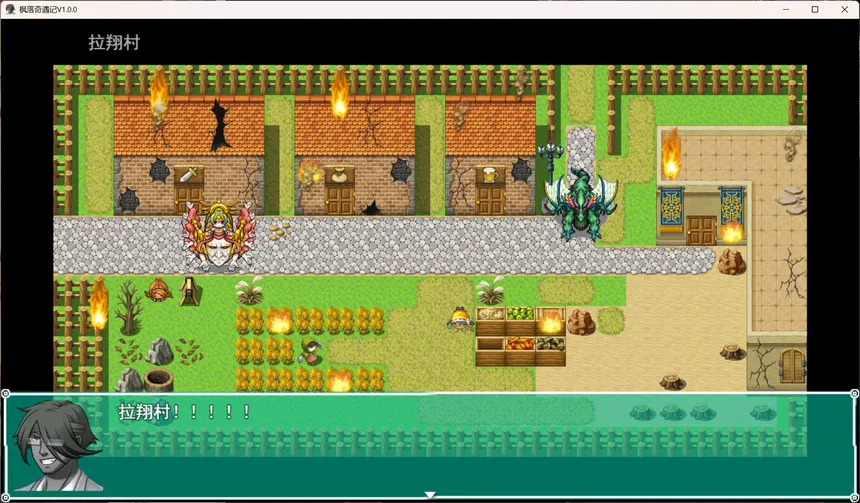Click the green apples crate at the stall
The width and height of the screenshot is (860, 503).
point(519,314)
